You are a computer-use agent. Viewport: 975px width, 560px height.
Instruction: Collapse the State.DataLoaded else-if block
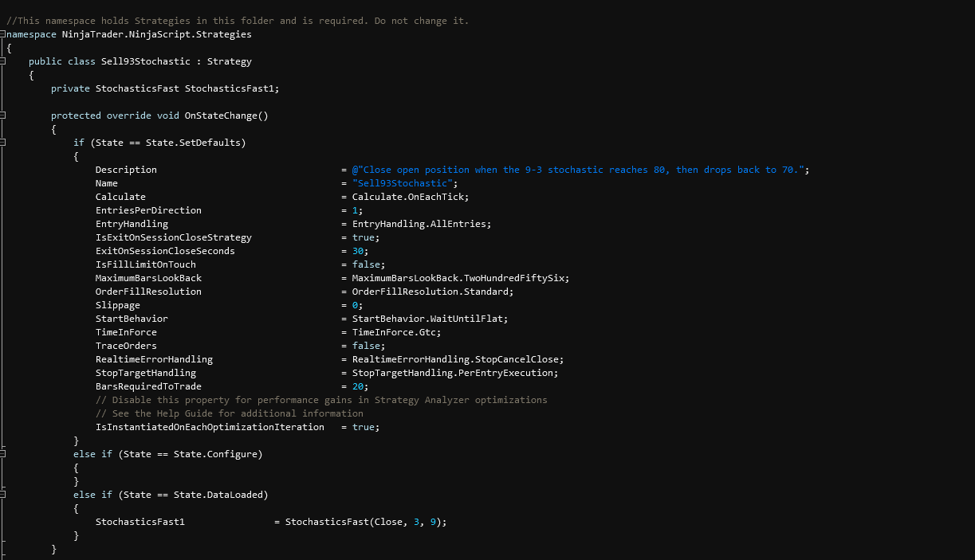coord(3,495)
